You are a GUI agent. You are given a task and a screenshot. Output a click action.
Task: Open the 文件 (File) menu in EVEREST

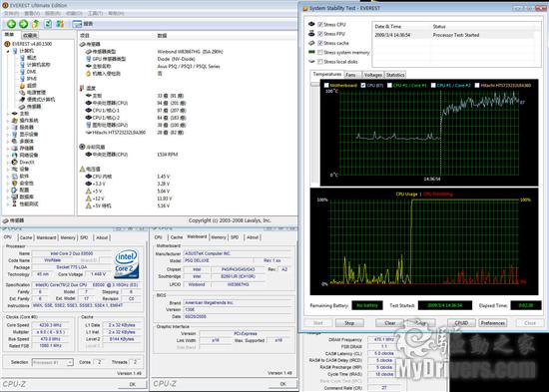coord(11,13)
